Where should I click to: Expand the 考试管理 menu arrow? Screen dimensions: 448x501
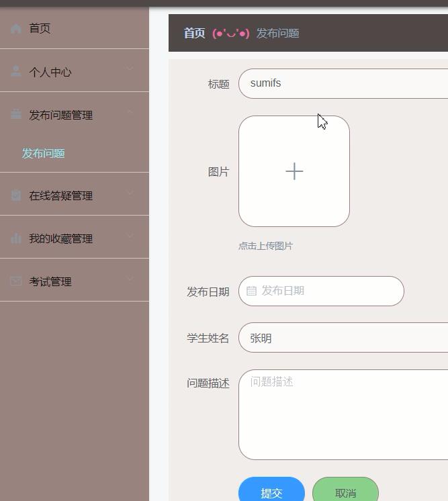(130, 279)
